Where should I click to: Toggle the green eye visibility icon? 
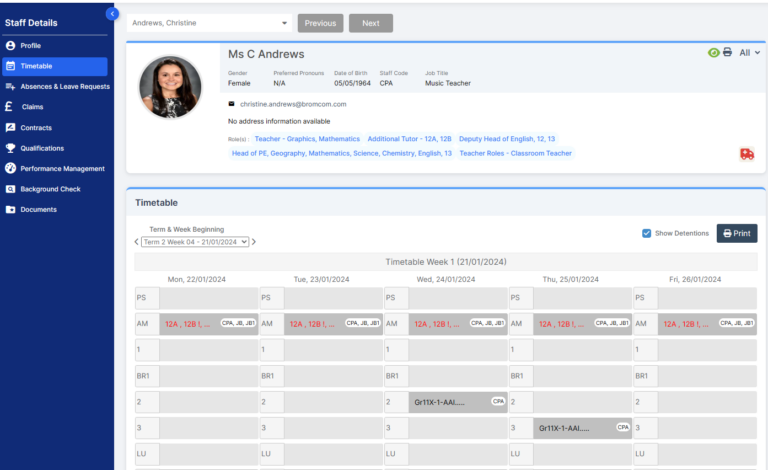(x=714, y=52)
